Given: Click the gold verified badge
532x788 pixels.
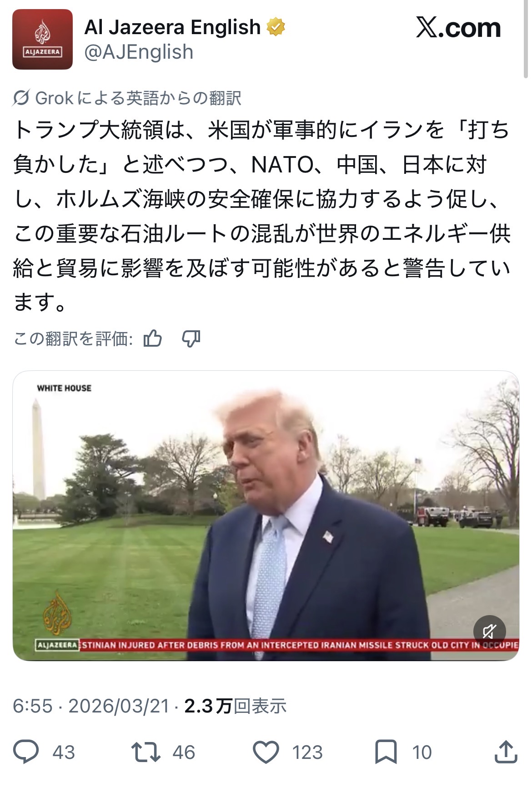Looking at the screenshot, I should tap(276, 27).
